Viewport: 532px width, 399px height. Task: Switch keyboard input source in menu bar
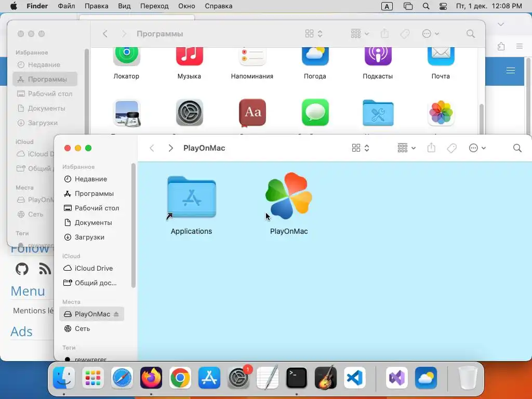pyautogui.click(x=387, y=6)
